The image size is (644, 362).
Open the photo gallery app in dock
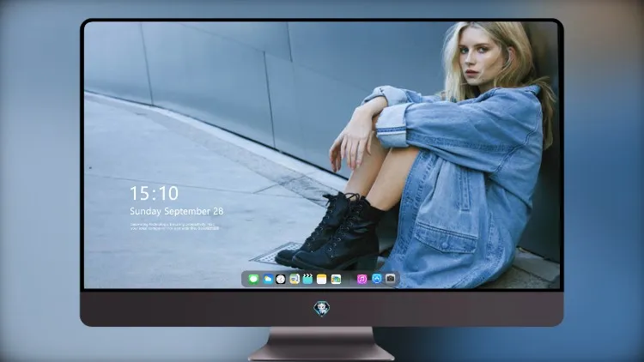click(336, 279)
